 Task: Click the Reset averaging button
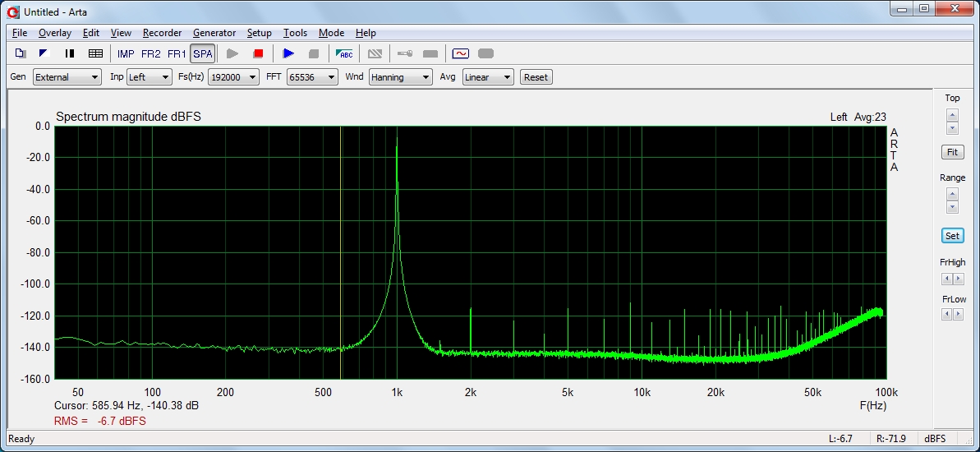pos(536,77)
